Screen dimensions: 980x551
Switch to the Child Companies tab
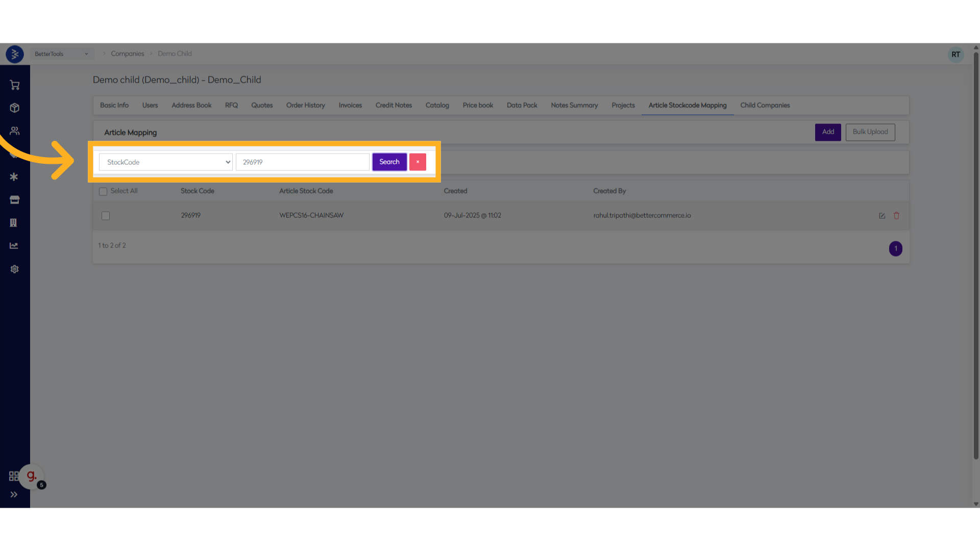[765, 106]
